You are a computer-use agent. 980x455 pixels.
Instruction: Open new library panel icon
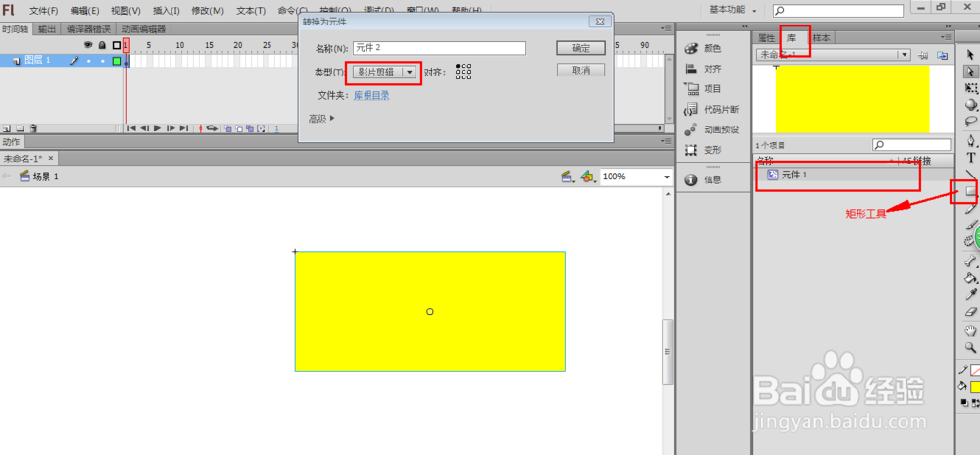[x=942, y=56]
